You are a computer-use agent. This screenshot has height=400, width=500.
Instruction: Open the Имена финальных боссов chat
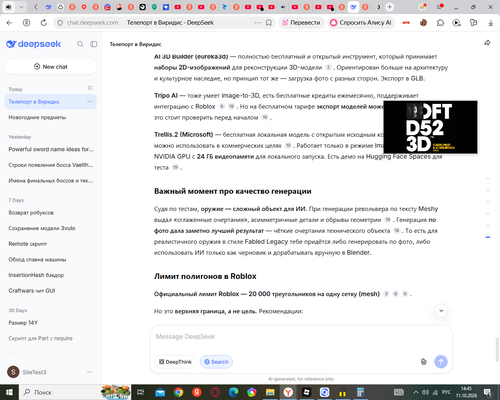point(51,181)
